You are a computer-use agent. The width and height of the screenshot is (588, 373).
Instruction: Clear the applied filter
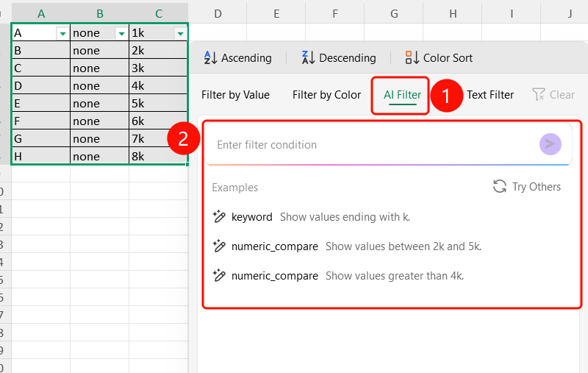pyautogui.click(x=553, y=95)
